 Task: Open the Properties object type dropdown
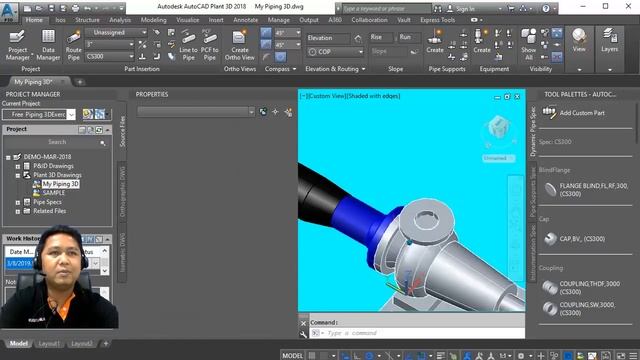(x=196, y=112)
